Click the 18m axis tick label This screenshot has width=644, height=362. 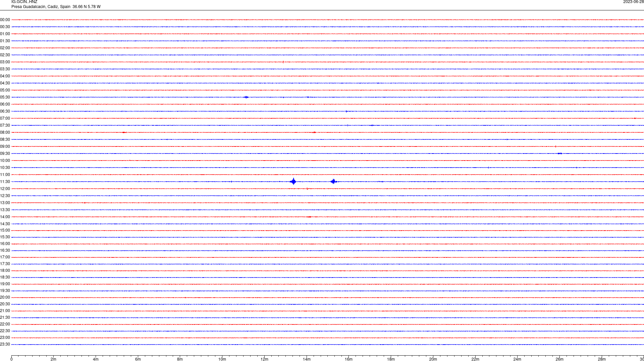tap(391, 359)
